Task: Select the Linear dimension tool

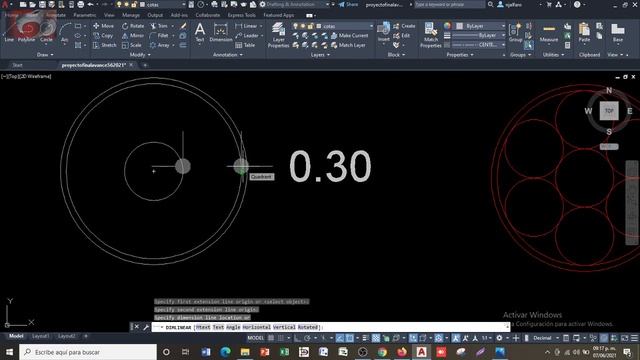Action: point(247,26)
